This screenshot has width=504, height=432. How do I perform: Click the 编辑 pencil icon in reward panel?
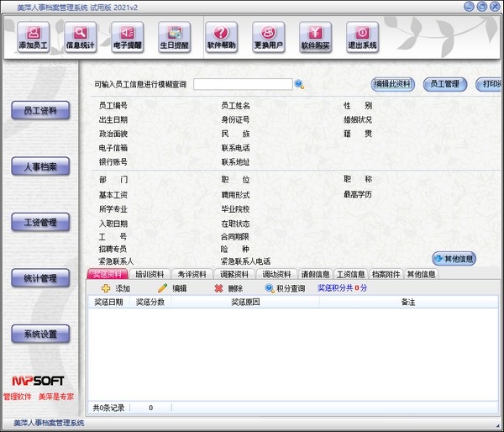pos(163,288)
